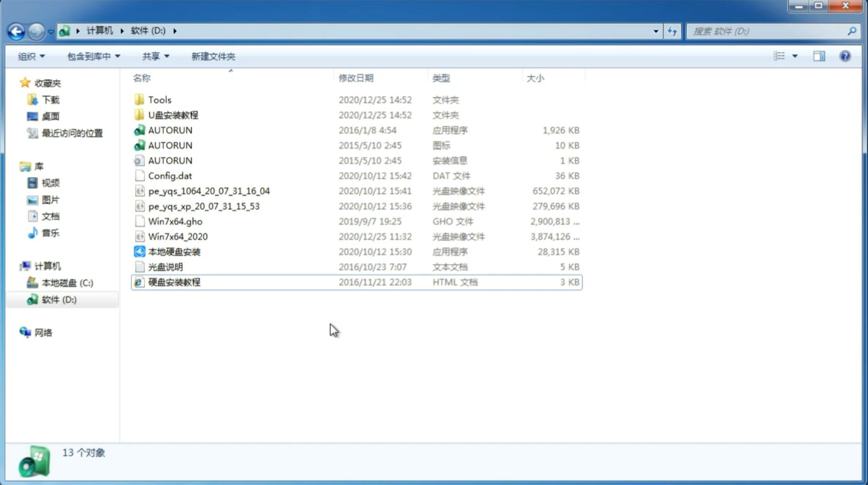
Task: Open pe_yqs_1064 disc image file
Action: (209, 191)
